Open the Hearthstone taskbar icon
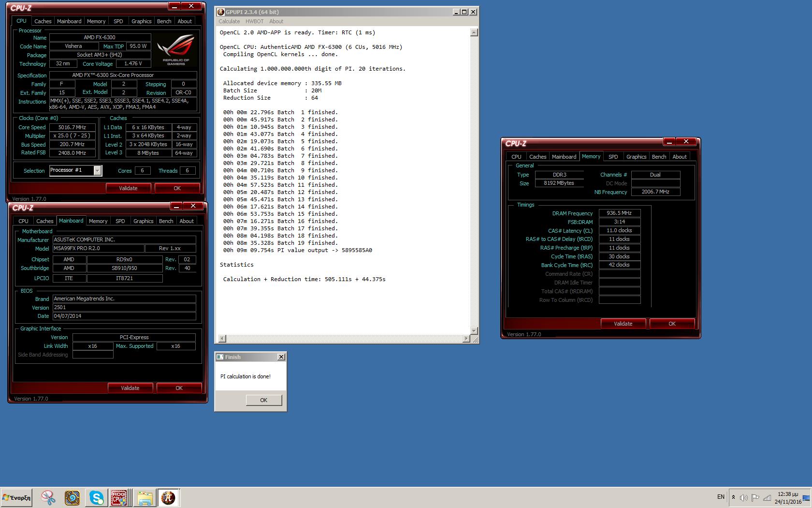 point(72,497)
